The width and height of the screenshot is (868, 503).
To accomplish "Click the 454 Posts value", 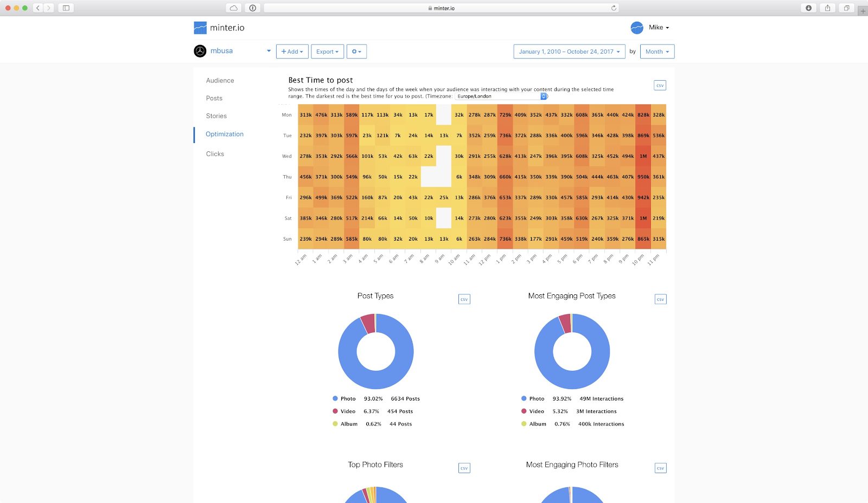I will (x=400, y=411).
